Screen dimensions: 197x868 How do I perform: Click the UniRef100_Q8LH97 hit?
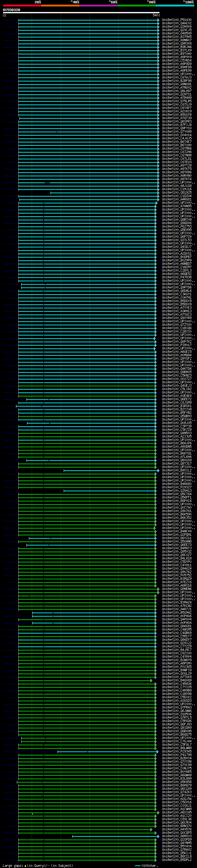click(177, 91)
